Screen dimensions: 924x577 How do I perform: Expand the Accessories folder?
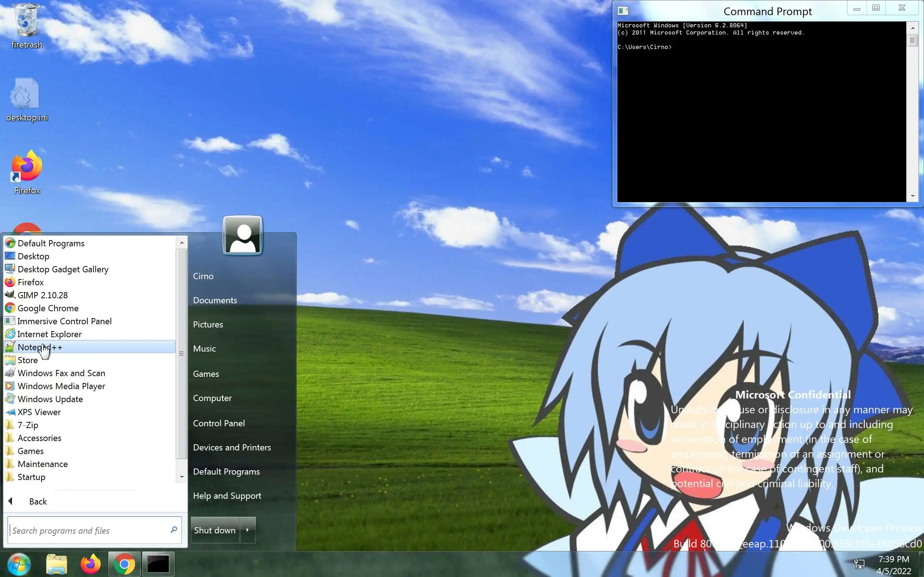pyautogui.click(x=39, y=438)
